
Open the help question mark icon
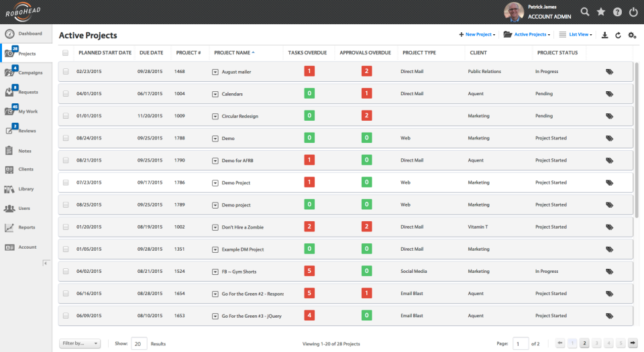(617, 12)
